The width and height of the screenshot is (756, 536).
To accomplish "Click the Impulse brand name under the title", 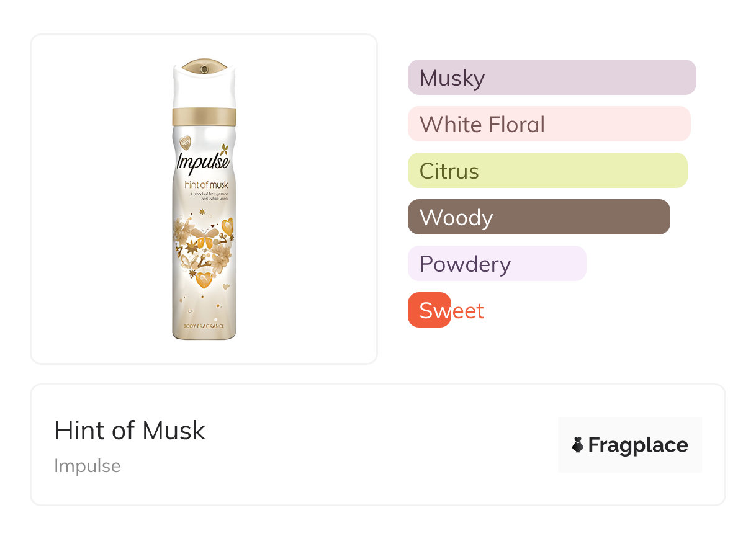I will click(88, 466).
